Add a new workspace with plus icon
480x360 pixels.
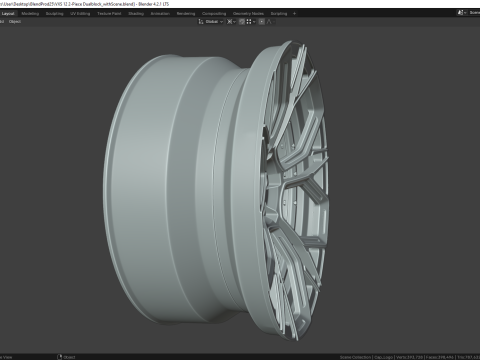294,14
